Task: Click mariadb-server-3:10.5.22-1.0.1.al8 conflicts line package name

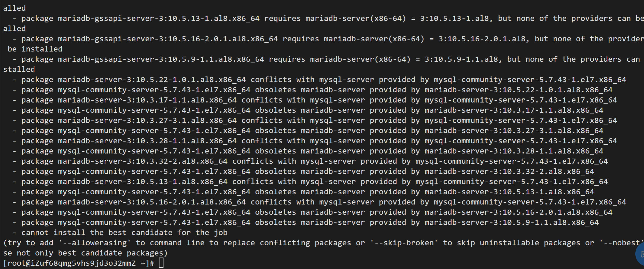Action: [x=152, y=80]
